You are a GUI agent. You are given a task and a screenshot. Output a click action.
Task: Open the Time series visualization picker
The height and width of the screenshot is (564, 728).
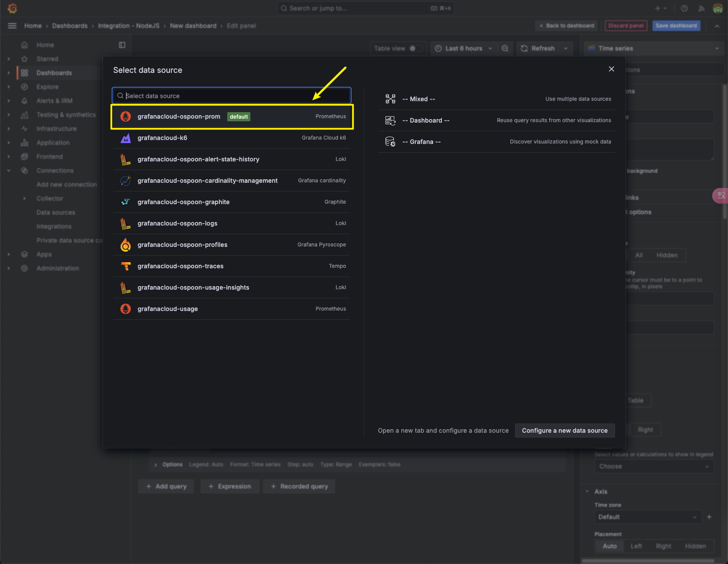(x=653, y=48)
